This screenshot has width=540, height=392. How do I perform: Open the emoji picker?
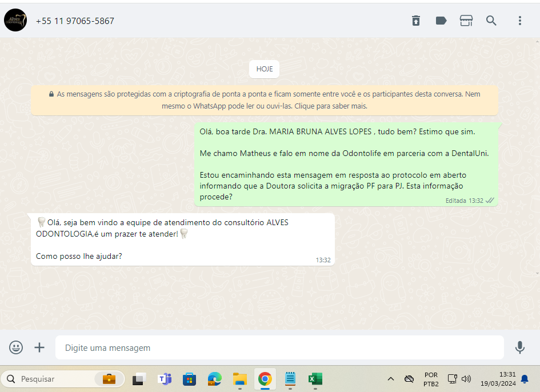[16, 347]
